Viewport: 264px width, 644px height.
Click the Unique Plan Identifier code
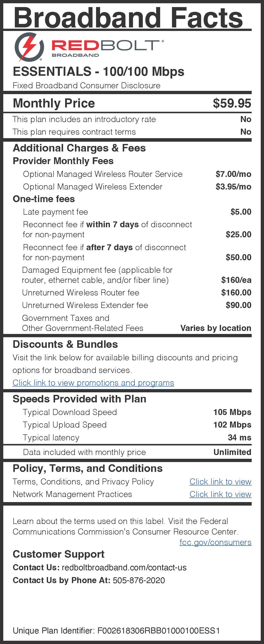click(159, 631)
